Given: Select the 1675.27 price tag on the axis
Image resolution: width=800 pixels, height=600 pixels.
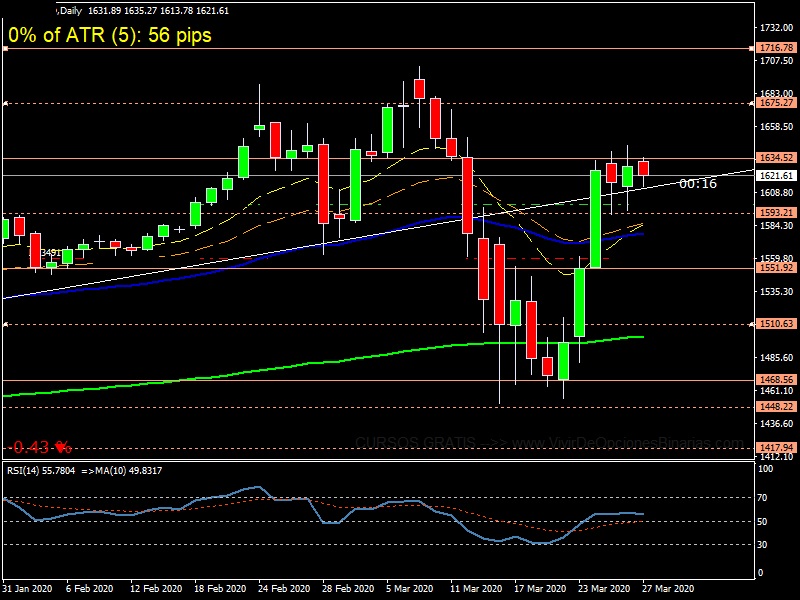Looking at the screenshot, I should click(776, 102).
